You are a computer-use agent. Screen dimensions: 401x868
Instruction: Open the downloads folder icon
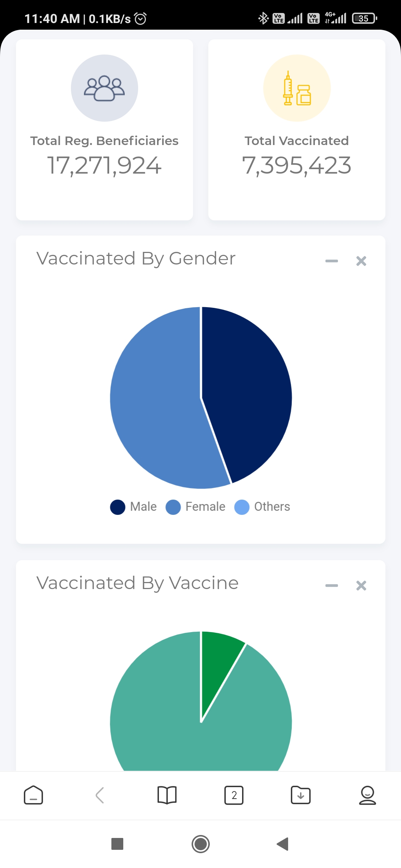click(x=301, y=795)
